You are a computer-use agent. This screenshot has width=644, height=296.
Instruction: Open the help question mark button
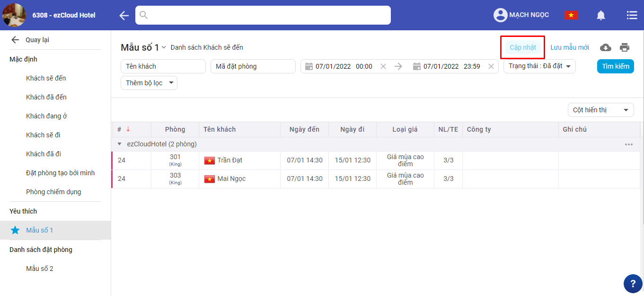click(633, 283)
